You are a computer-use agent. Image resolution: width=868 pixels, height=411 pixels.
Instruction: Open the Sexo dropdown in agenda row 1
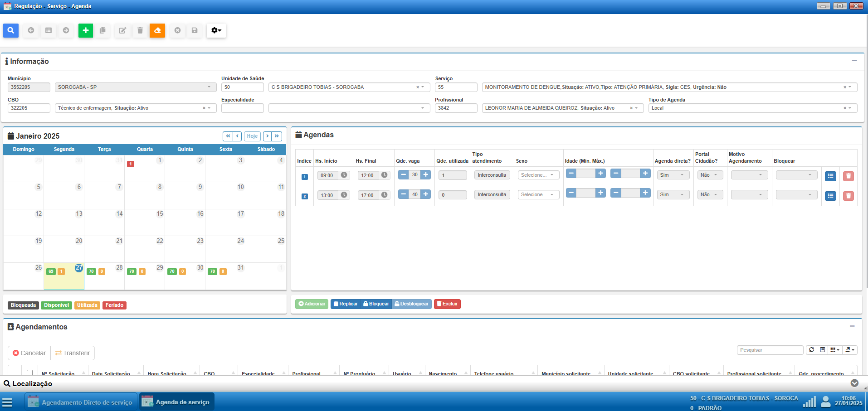pyautogui.click(x=538, y=175)
